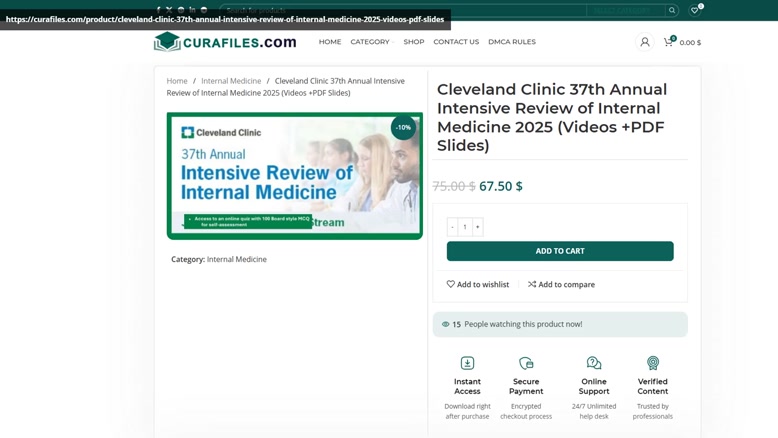Click the sale price 67.50 $

click(x=501, y=186)
